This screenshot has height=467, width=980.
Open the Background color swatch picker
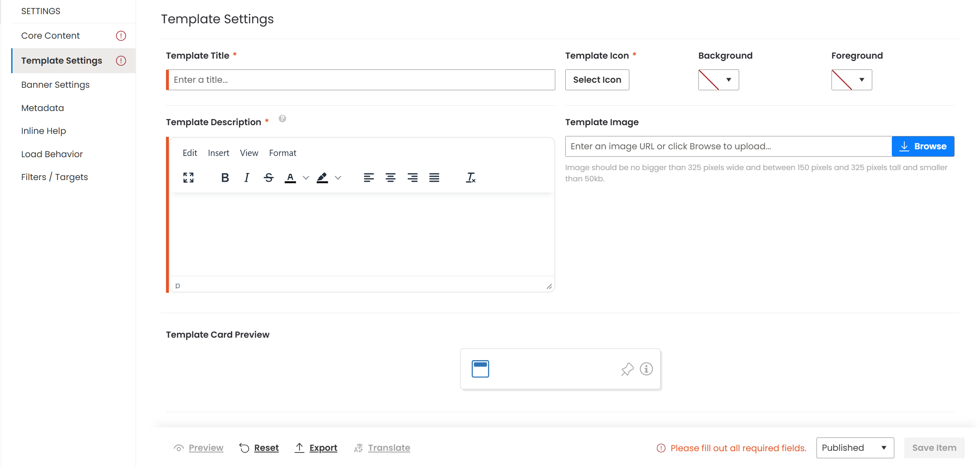click(718, 80)
